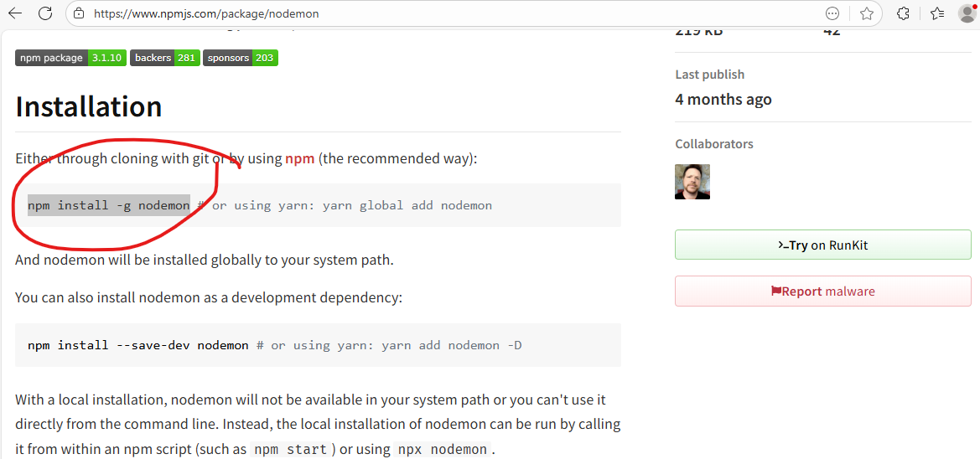
Task: Follow the red npm link
Action: coord(300,158)
